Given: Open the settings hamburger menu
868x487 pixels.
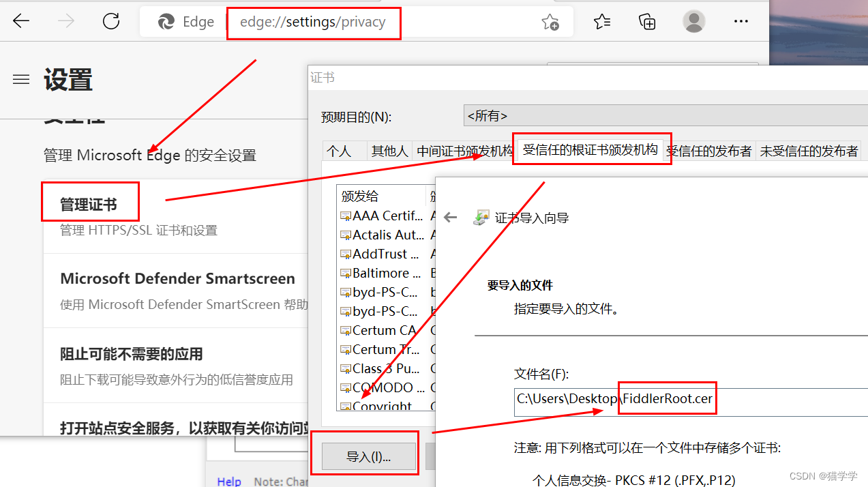Looking at the screenshot, I should pyautogui.click(x=21, y=79).
